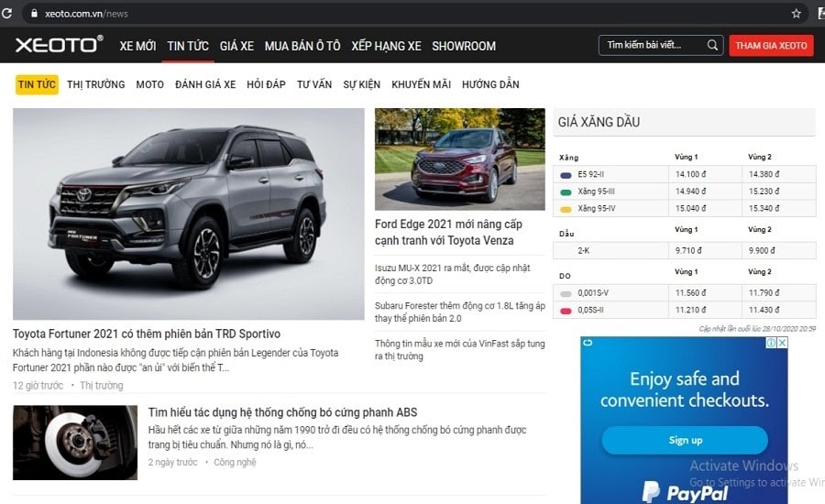Click the Fortuner article summary paragraph
825x504 pixels.
click(x=176, y=360)
